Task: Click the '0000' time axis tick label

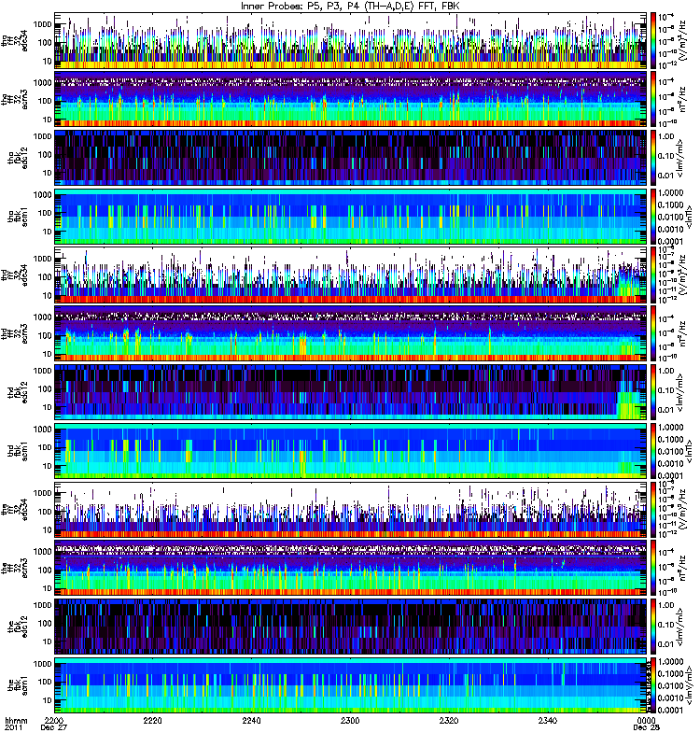Action: tap(646, 720)
